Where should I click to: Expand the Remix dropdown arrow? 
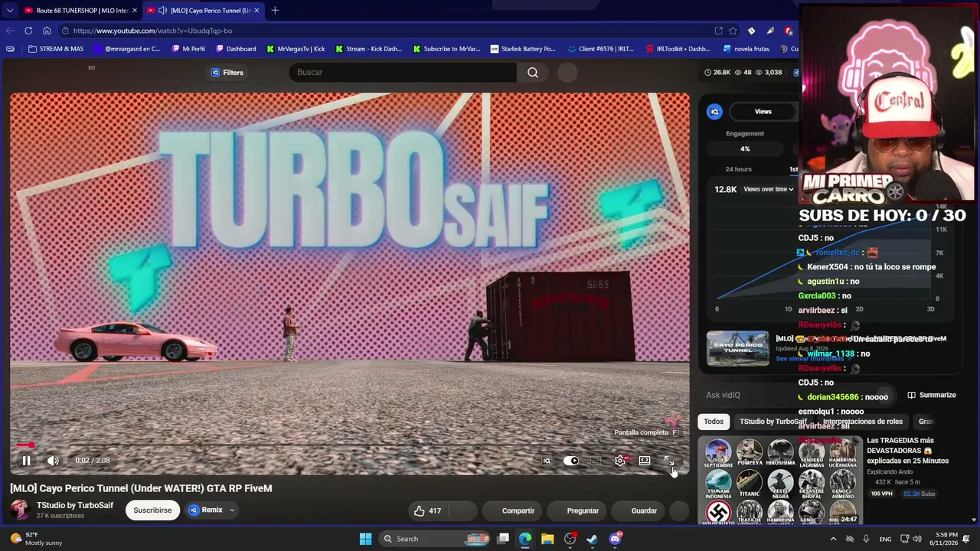232,510
